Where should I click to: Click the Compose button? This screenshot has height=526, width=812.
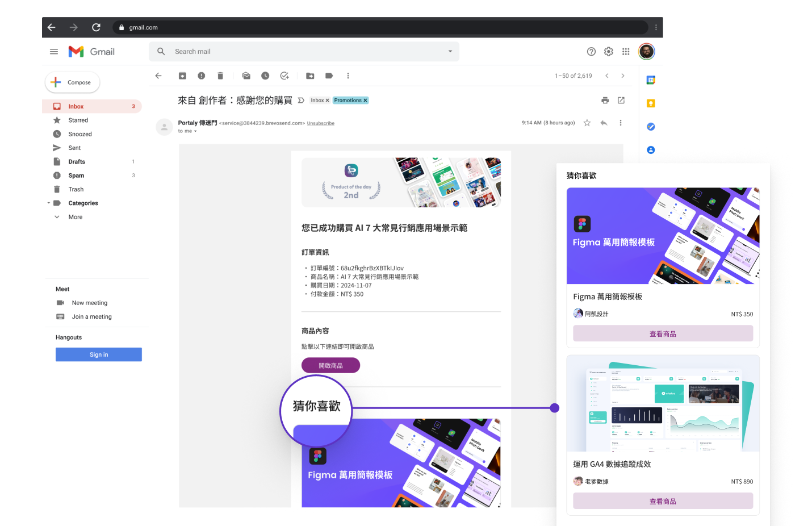pos(73,82)
